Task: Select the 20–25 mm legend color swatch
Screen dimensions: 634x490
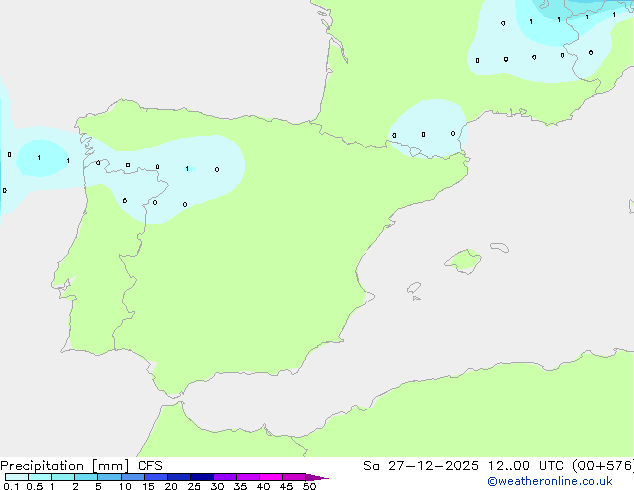Action: [x=179, y=477]
